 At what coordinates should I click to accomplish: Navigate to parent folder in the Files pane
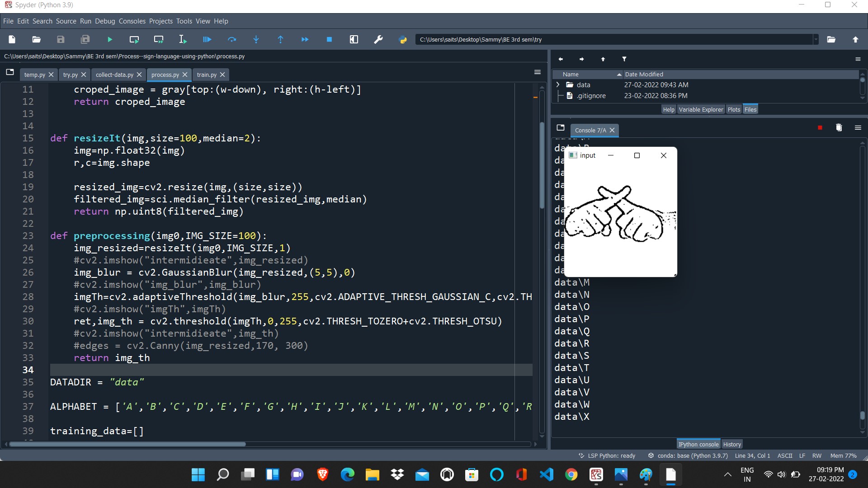click(603, 59)
